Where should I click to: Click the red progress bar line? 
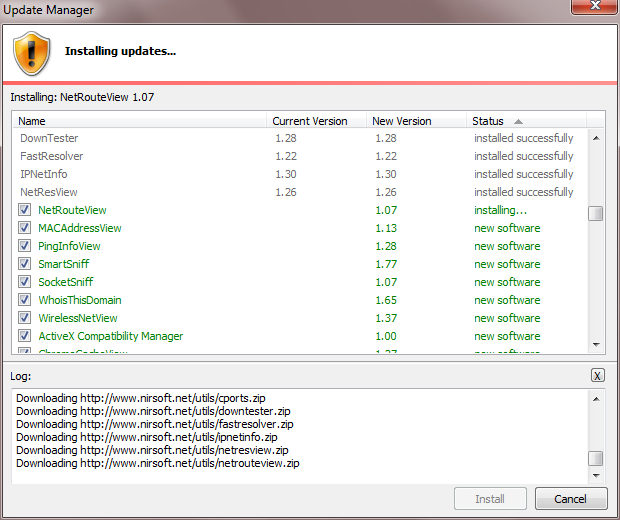(x=310, y=83)
